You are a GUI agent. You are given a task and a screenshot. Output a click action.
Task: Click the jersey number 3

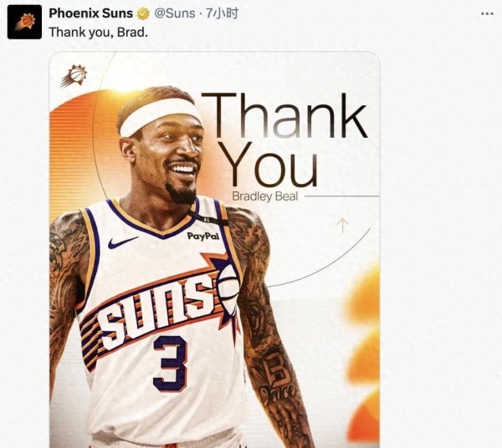click(171, 364)
